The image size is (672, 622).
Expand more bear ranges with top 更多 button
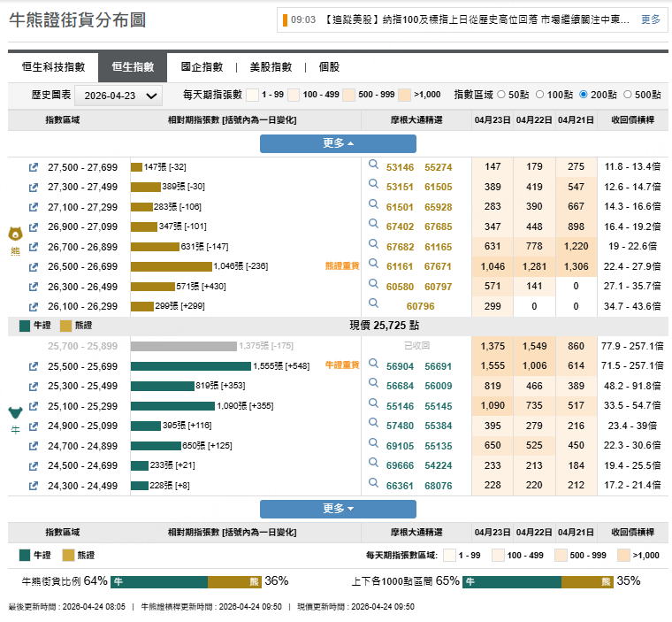338,143
